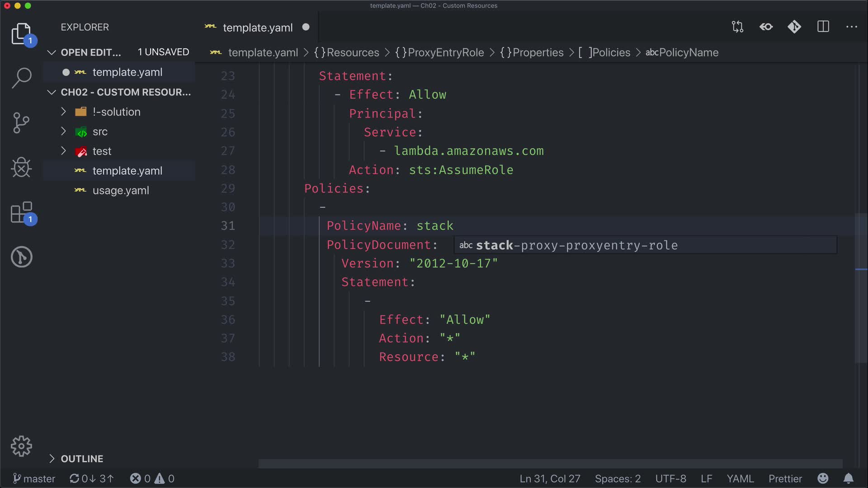Click the Open Changes compare icon

click(x=737, y=27)
